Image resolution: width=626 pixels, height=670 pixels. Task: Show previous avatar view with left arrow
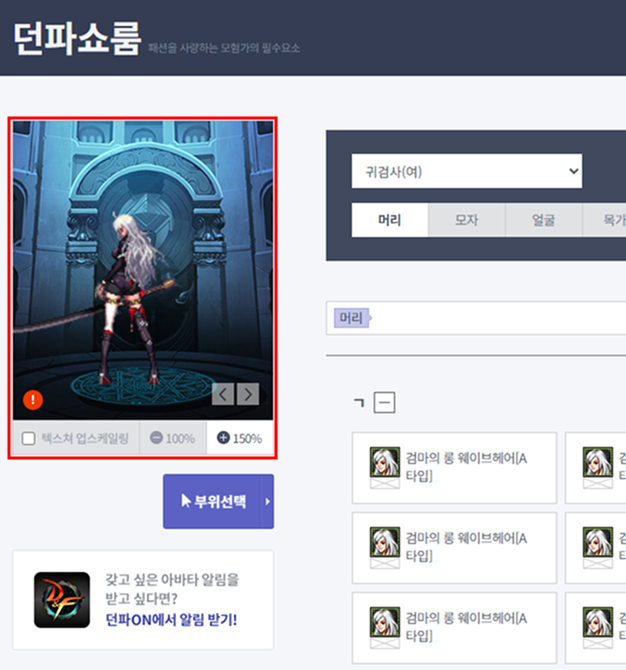click(224, 394)
